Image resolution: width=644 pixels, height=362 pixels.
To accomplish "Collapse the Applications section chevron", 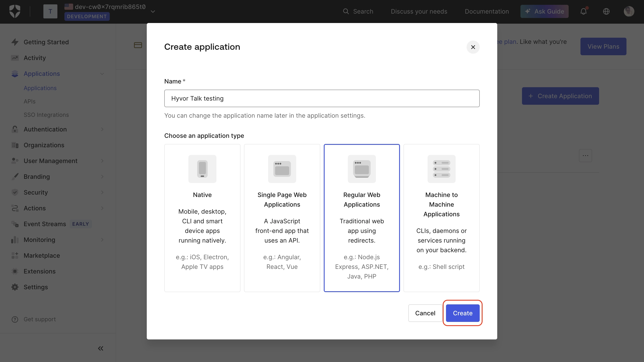I will pos(102,74).
